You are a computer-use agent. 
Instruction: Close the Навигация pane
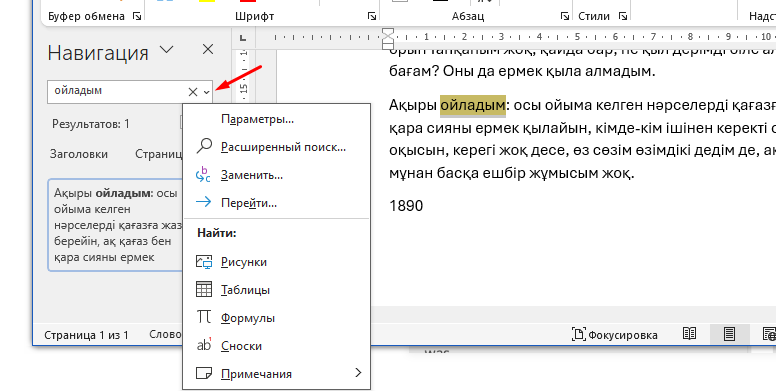tap(208, 49)
